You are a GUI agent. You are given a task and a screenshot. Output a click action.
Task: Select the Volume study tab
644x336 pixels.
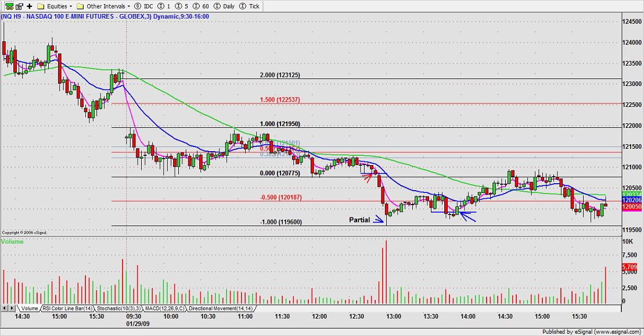[30, 309]
